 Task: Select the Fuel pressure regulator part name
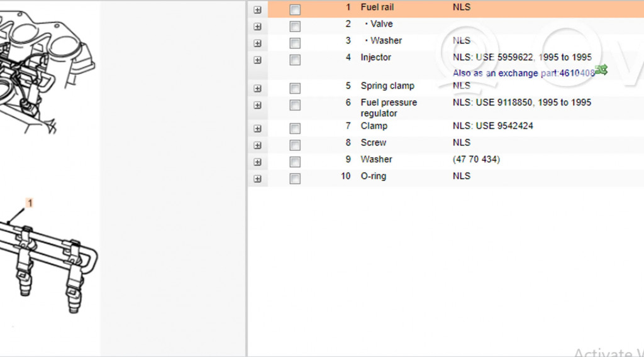coord(388,107)
